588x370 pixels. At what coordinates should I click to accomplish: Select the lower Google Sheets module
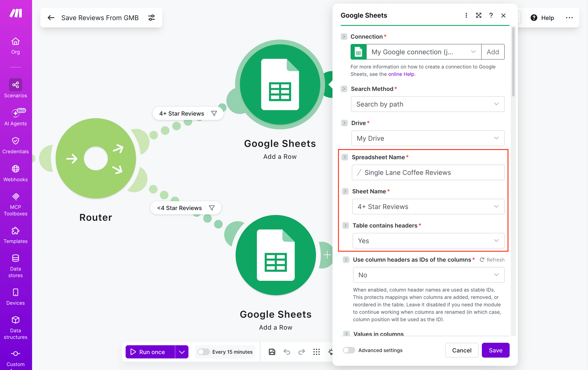(x=275, y=255)
